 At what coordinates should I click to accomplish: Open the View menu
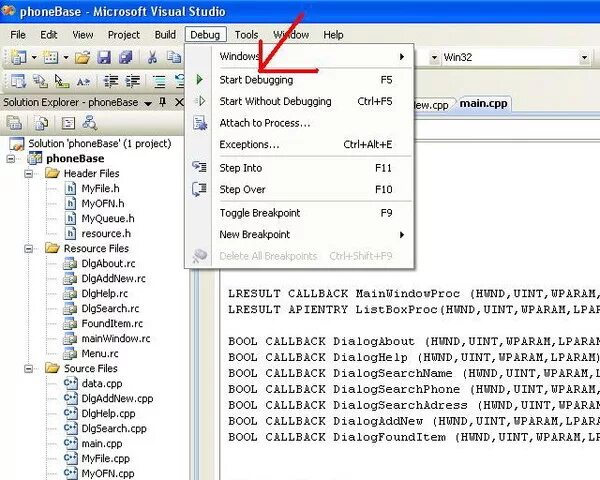pos(83,35)
